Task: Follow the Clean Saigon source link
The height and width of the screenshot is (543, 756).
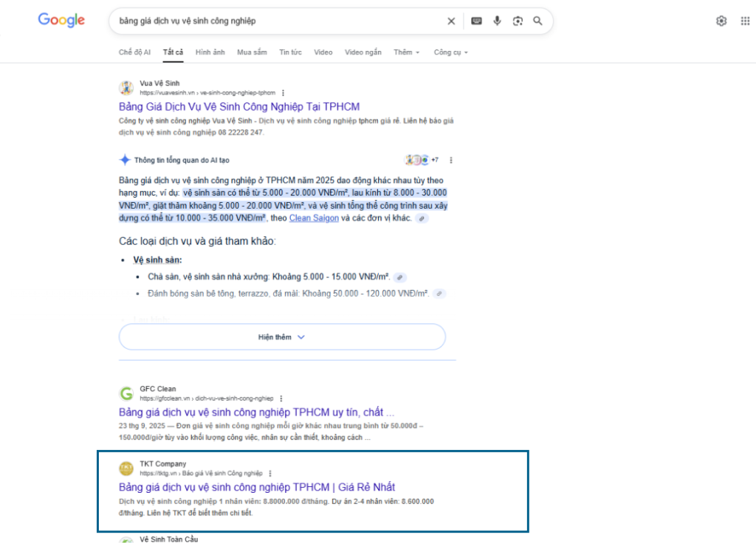Action: [x=314, y=218]
